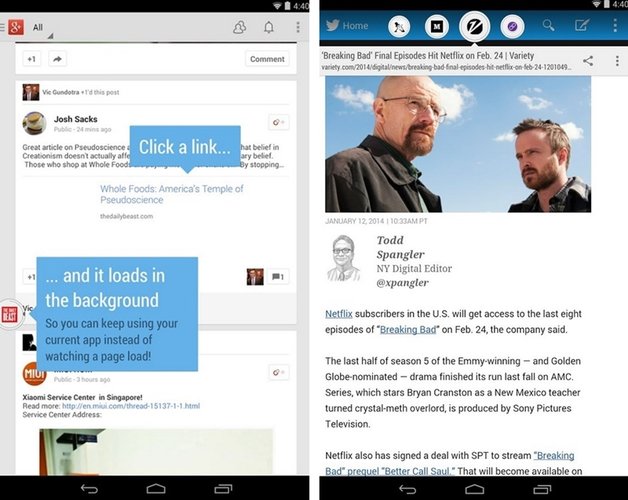Tap Back in the right navigation bar
The width and height of the screenshot is (628, 500).
[408, 489]
